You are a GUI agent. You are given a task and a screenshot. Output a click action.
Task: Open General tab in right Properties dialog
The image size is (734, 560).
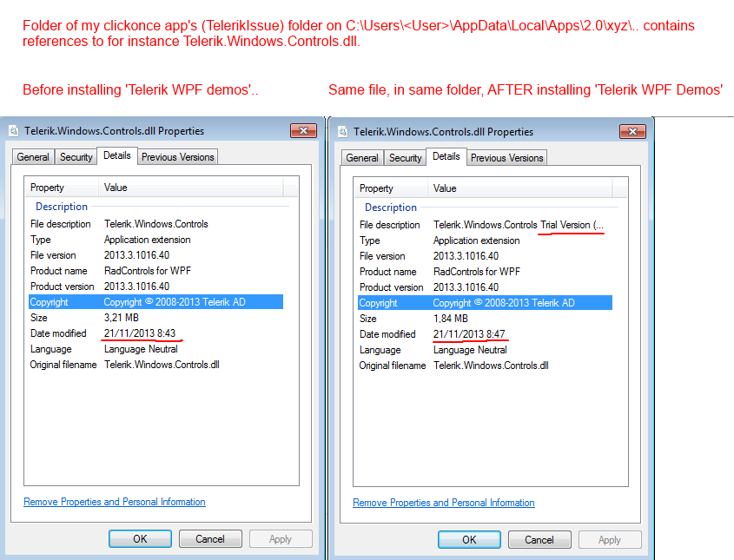[362, 158]
